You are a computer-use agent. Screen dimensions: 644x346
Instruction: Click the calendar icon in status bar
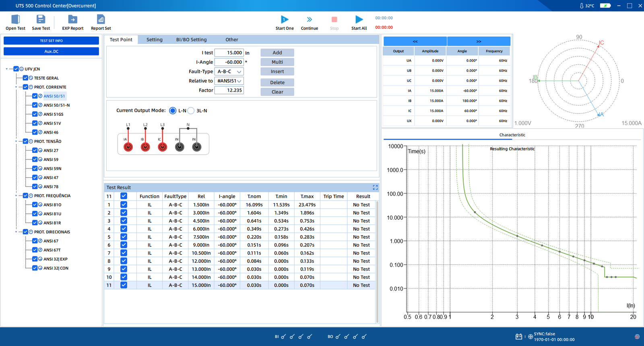[519, 337]
